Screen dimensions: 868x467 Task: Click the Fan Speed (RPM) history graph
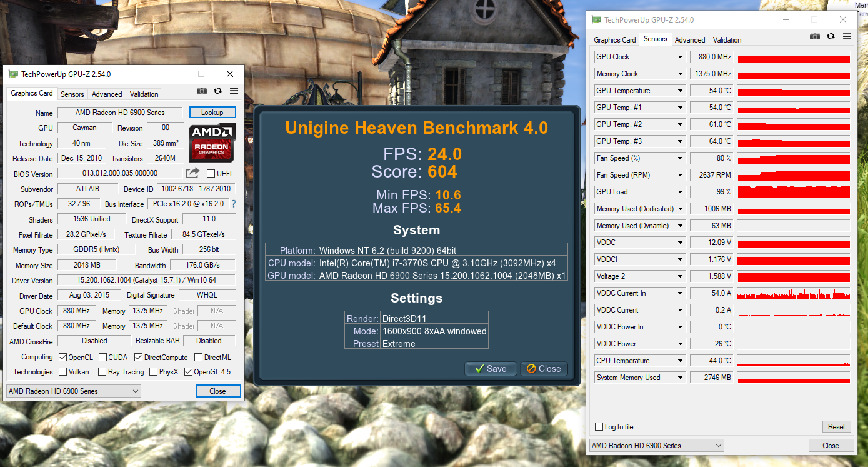(794, 175)
